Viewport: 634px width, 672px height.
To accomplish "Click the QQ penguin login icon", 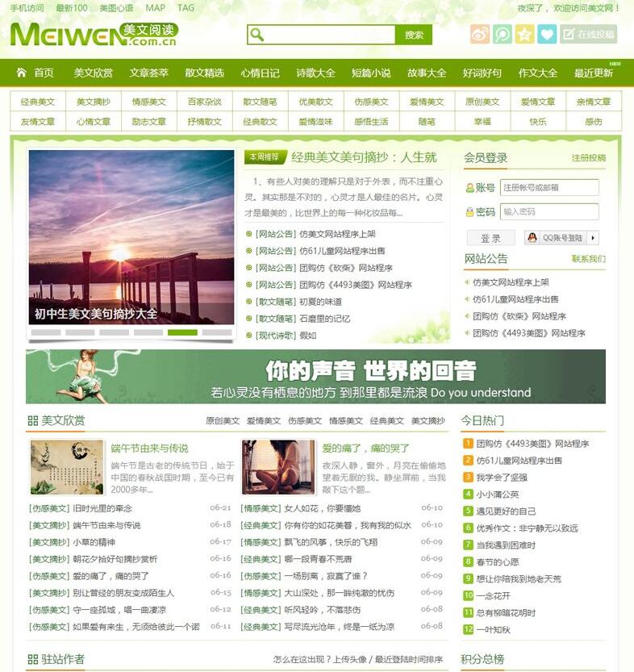I will click(x=532, y=238).
